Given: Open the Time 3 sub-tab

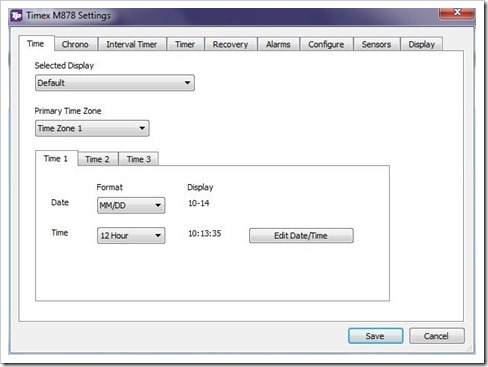Looking at the screenshot, I should coord(139,159).
